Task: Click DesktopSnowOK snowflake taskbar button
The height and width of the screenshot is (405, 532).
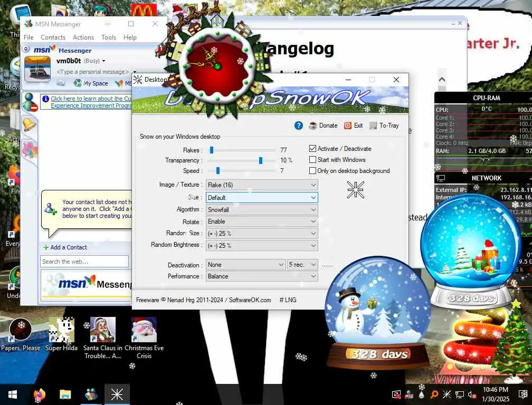Action: [117, 394]
